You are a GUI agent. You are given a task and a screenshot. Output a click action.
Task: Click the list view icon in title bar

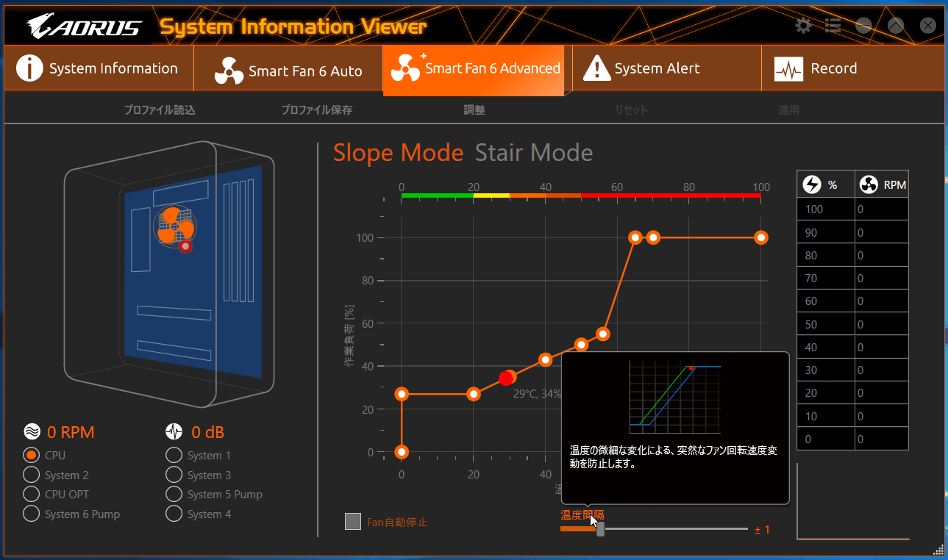pos(833,26)
